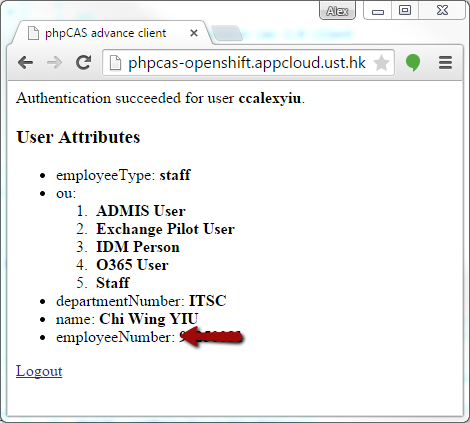This screenshot has height=423, width=470.
Task: Open the Chrome hamburger menu
Action: pos(445,63)
